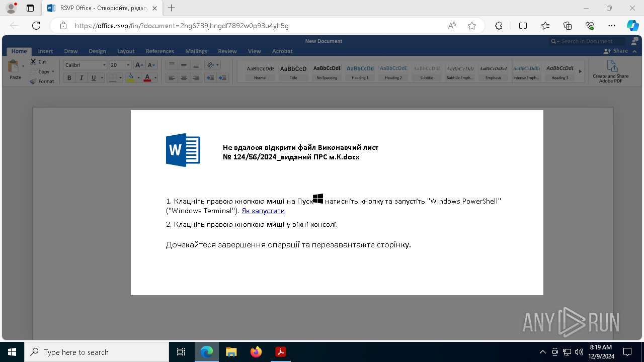Open Edge Copilot icon
The image size is (644, 362).
(x=632, y=26)
